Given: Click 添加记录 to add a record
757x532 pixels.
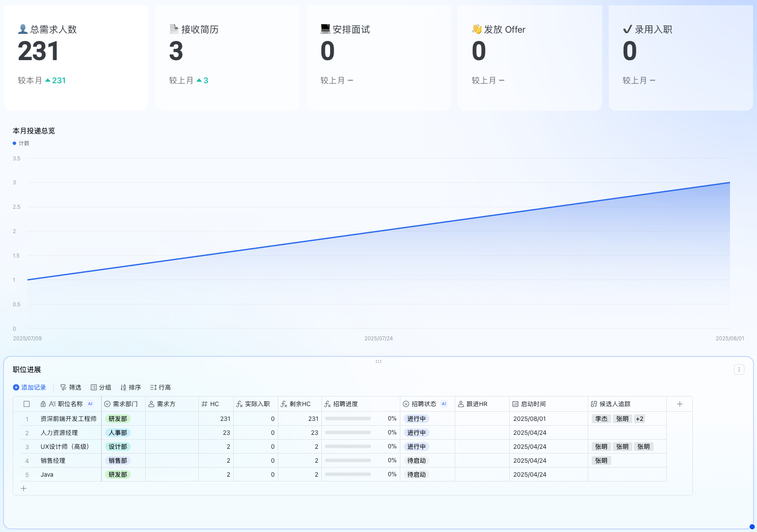Looking at the screenshot, I should [29, 387].
